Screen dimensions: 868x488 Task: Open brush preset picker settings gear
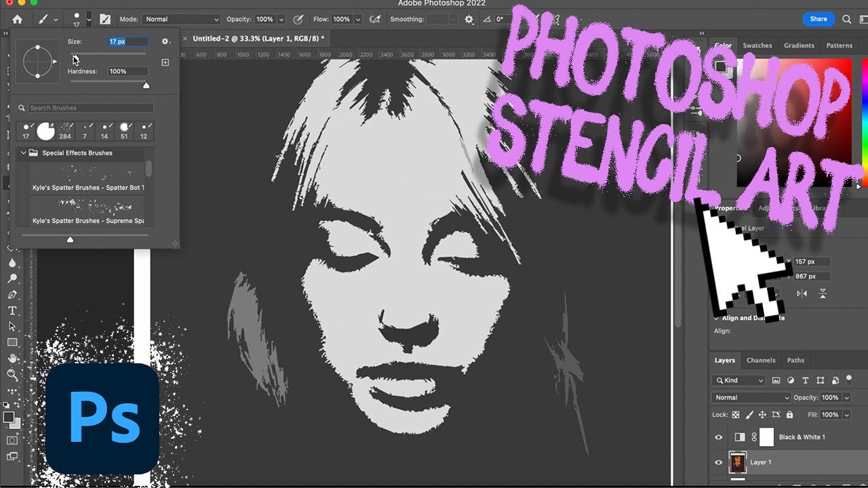tap(165, 42)
